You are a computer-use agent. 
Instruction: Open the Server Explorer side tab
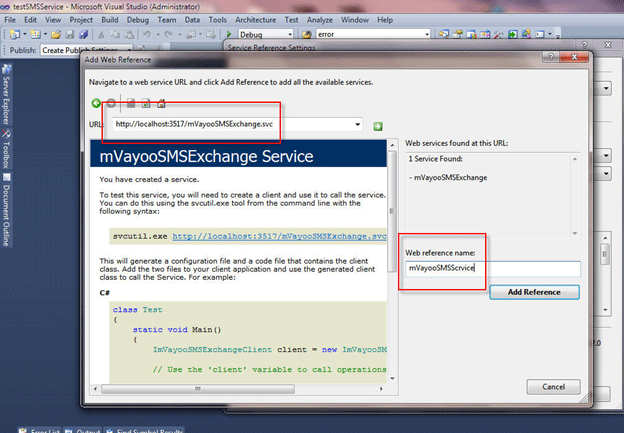[x=6, y=95]
